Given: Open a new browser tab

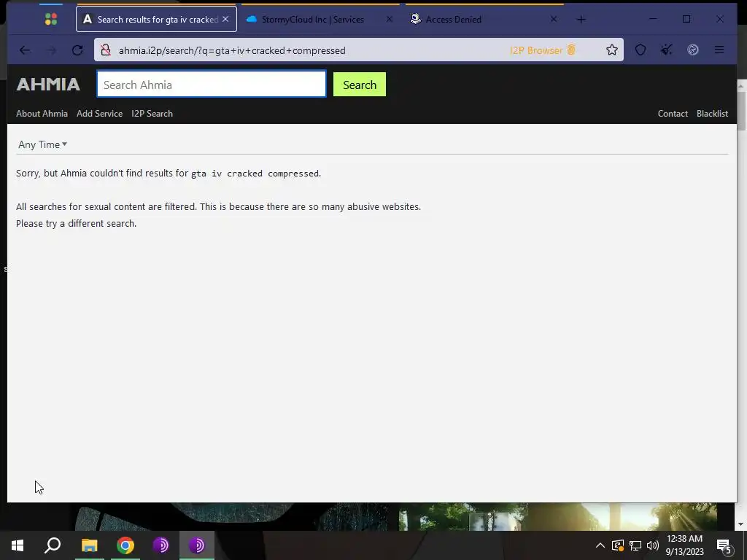Looking at the screenshot, I should [x=581, y=20].
